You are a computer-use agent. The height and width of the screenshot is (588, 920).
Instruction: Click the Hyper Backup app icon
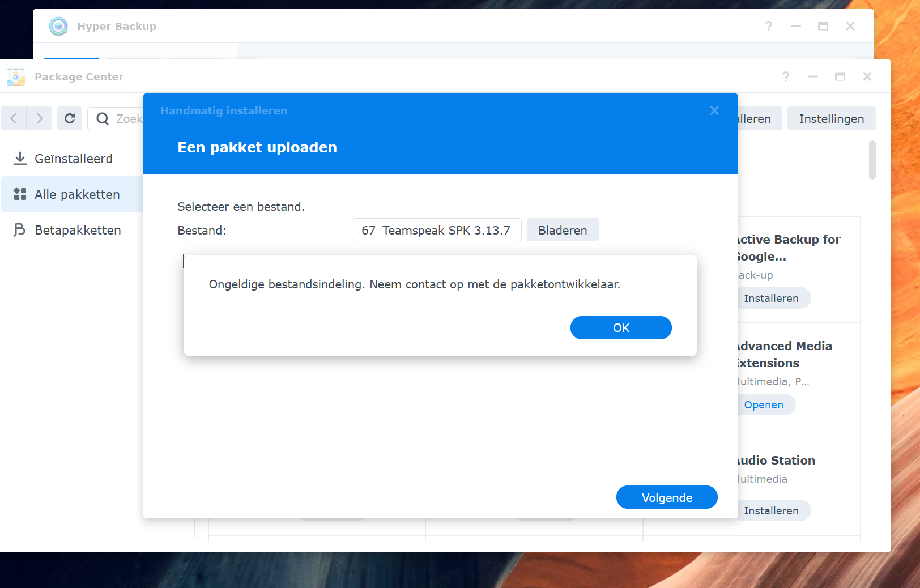(58, 26)
